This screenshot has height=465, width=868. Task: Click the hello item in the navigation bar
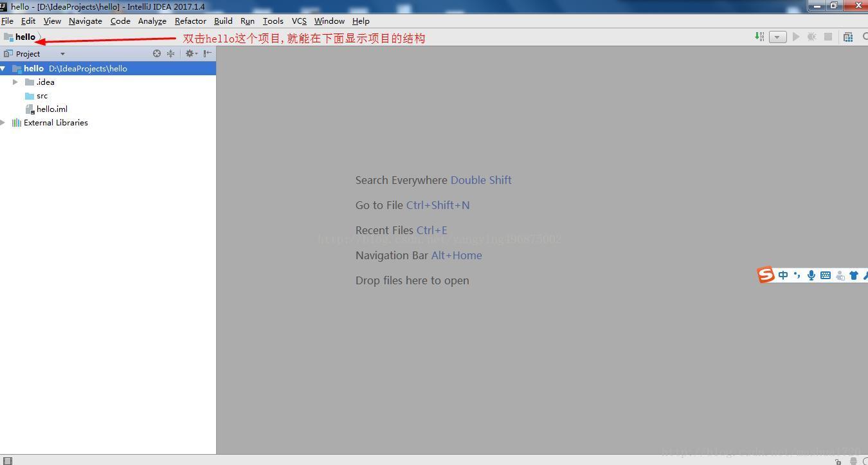coord(24,37)
